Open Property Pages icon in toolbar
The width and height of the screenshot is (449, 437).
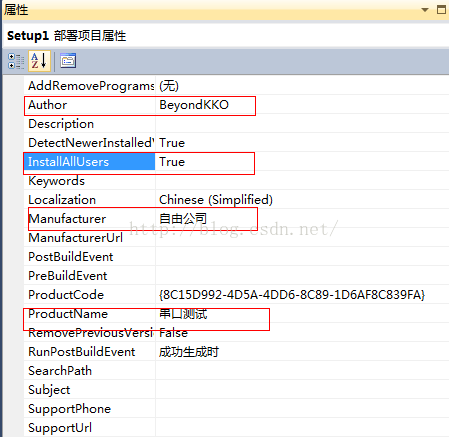(x=68, y=61)
